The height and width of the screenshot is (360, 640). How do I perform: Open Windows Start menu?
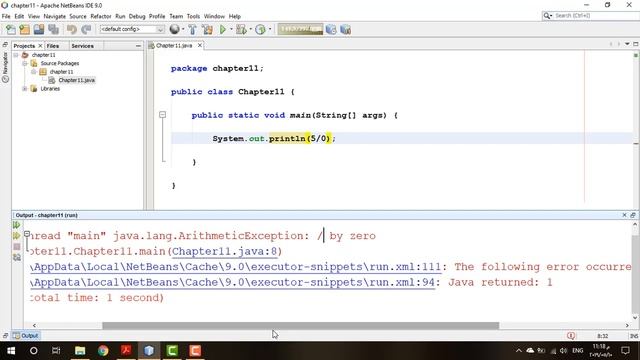(x=11, y=351)
